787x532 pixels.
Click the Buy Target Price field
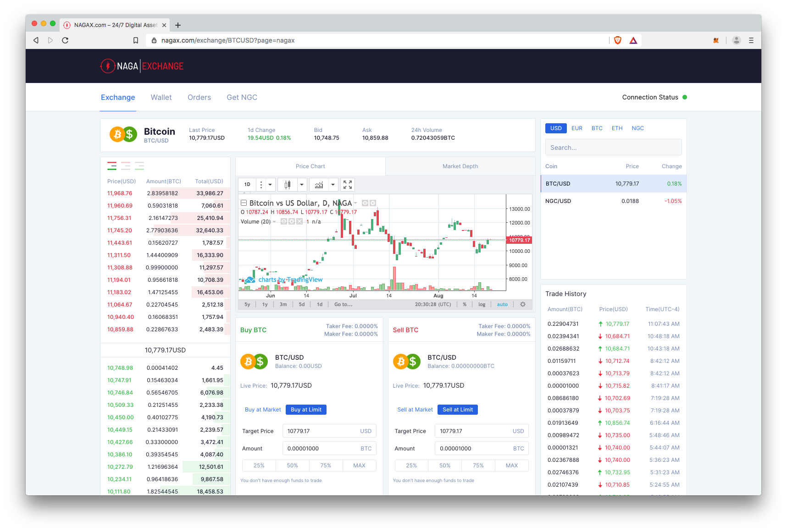point(329,431)
